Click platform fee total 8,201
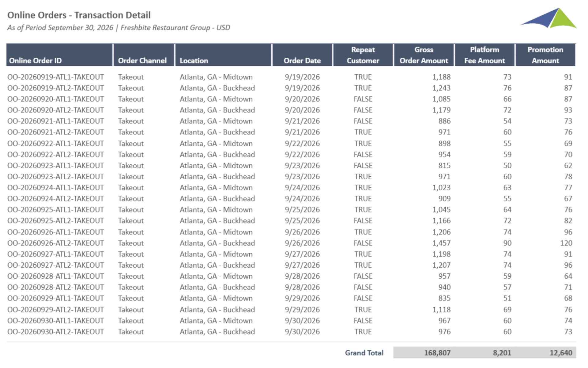 point(502,353)
